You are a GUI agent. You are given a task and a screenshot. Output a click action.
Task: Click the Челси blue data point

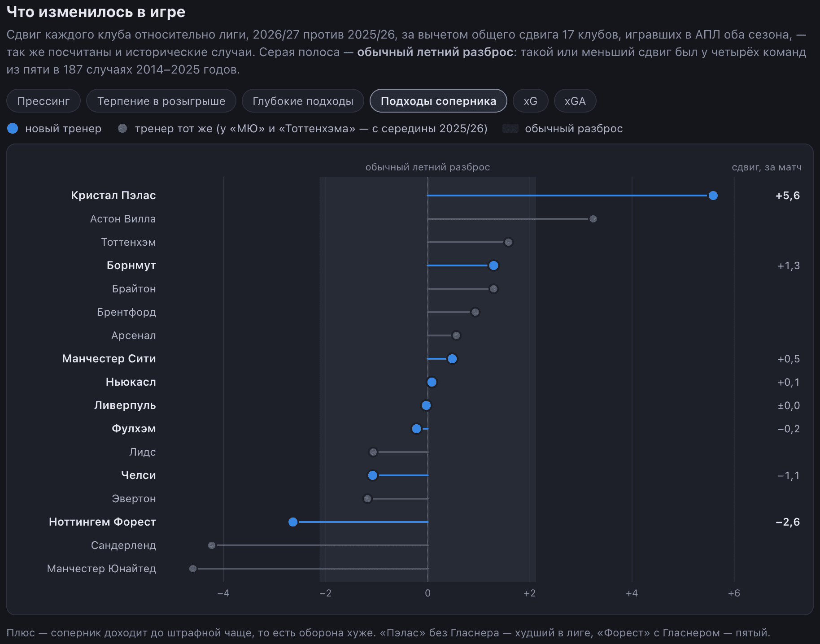[x=372, y=475]
